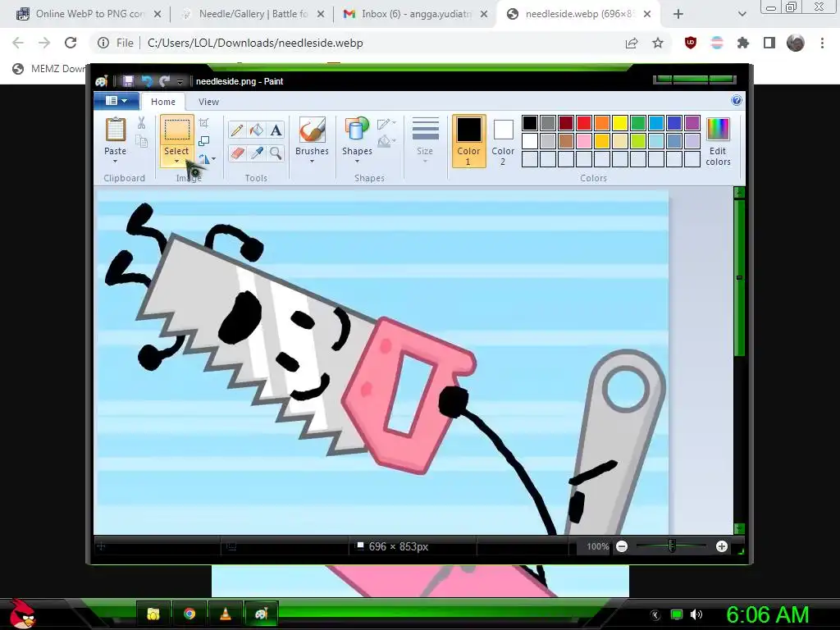The width and height of the screenshot is (840, 630).
Task: Expand the Select dropdown arrow
Action: coord(177,160)
